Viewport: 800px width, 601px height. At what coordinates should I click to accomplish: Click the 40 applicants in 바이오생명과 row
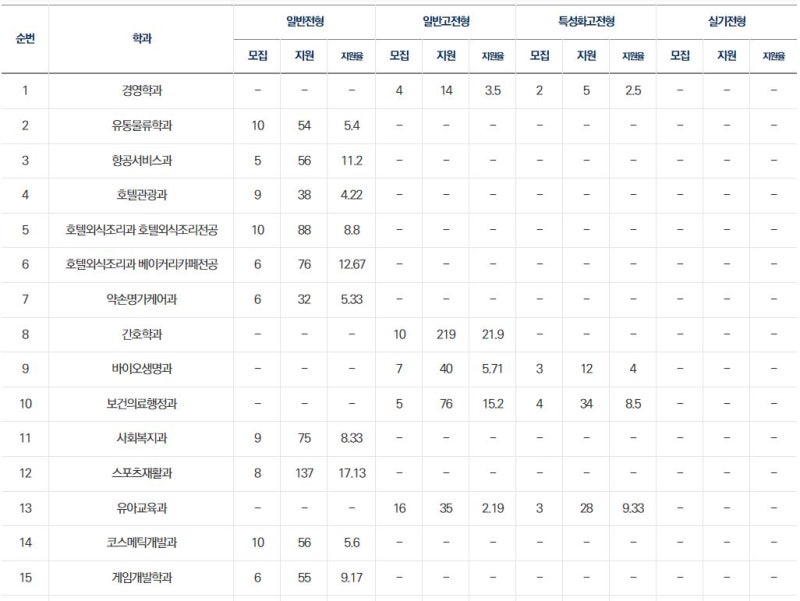(x=446, y=369)
